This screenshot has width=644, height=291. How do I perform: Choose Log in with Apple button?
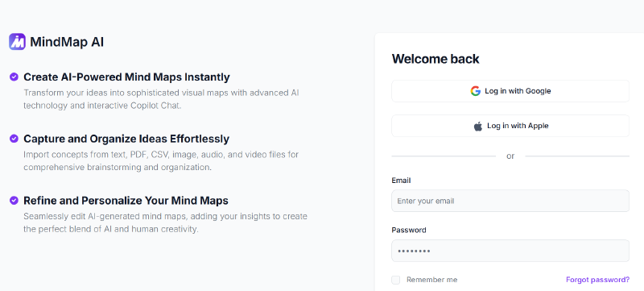(x=510, y=126)
